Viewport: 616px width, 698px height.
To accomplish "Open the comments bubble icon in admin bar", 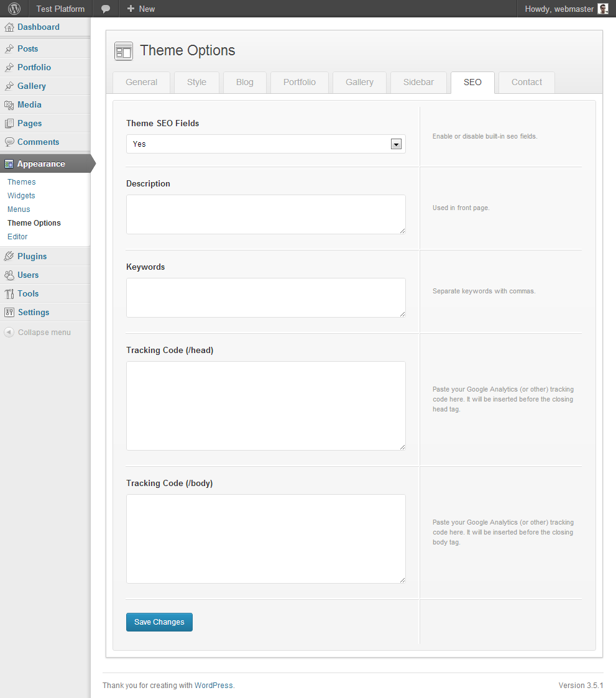I will pyautogui.click(x=106, y=9).
